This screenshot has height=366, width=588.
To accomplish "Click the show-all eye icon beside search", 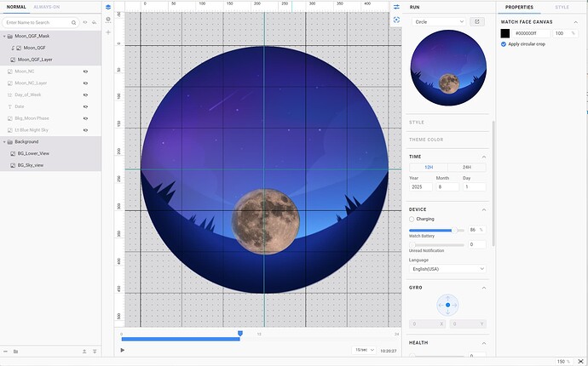I will [85, 22].
